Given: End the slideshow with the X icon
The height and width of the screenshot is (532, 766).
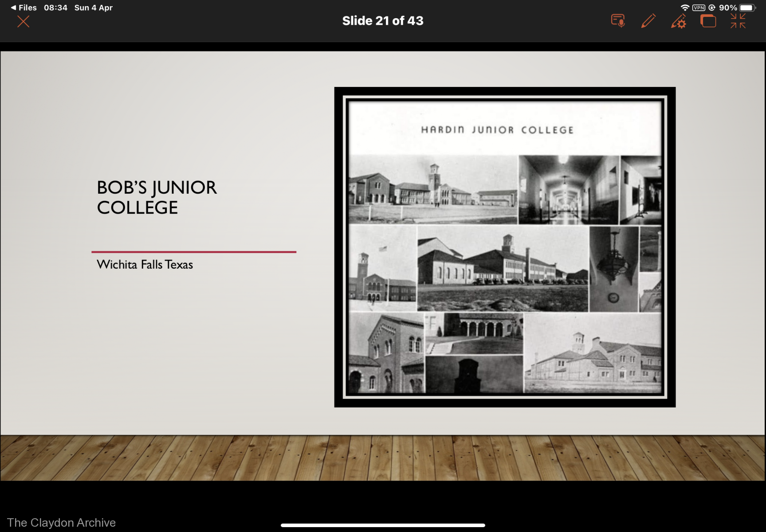Looking at the screenshot, I should [23, 21].
